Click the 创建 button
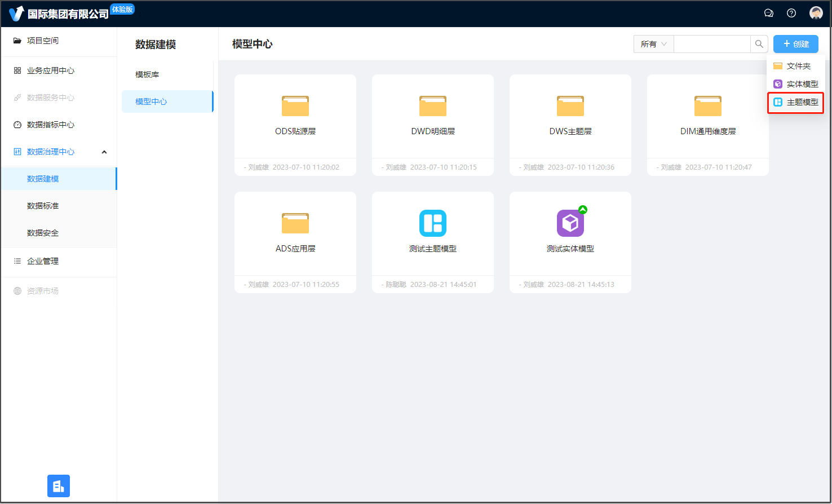Viewport: 832px width, 504px height. pyautogui.click(x=795, y=44)
